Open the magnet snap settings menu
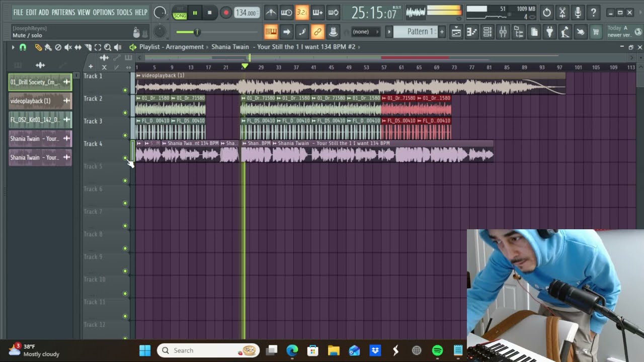The height and width of the screenshot is (362, 644). [23, 47]
